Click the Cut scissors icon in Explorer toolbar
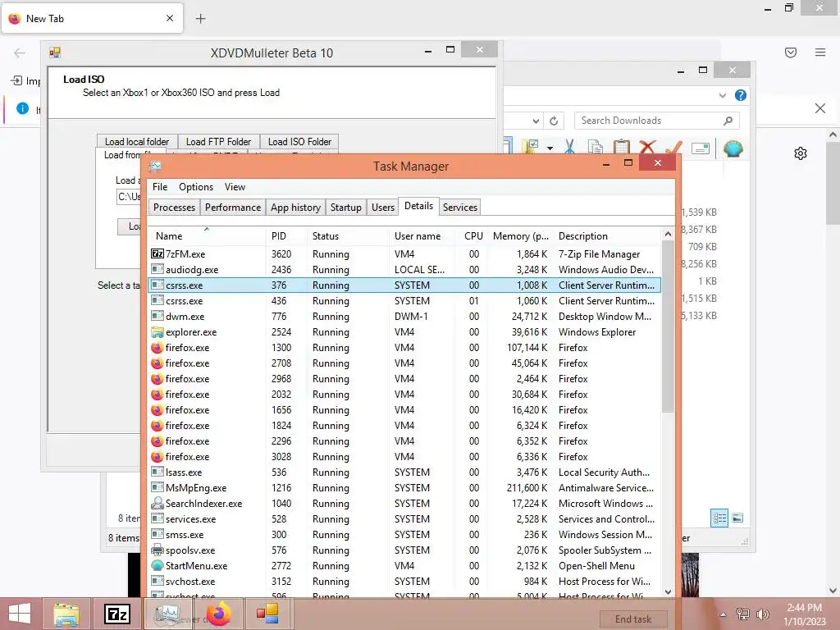 (x=569, y=147)
